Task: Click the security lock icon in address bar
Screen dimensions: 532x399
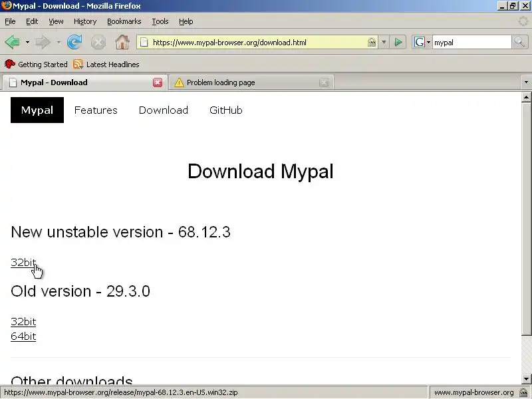Action: click(372, 43)
